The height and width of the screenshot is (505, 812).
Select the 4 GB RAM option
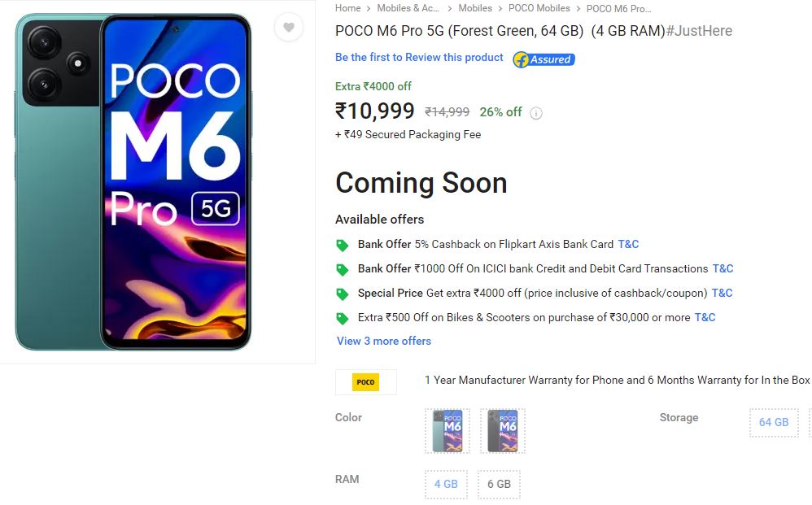click(446, 485)
